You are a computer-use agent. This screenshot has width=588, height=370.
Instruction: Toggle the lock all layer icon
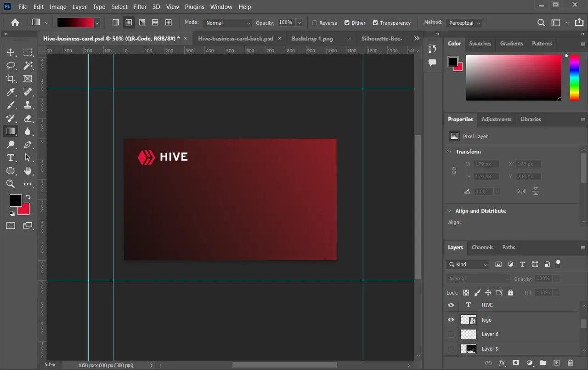(510, 292)
